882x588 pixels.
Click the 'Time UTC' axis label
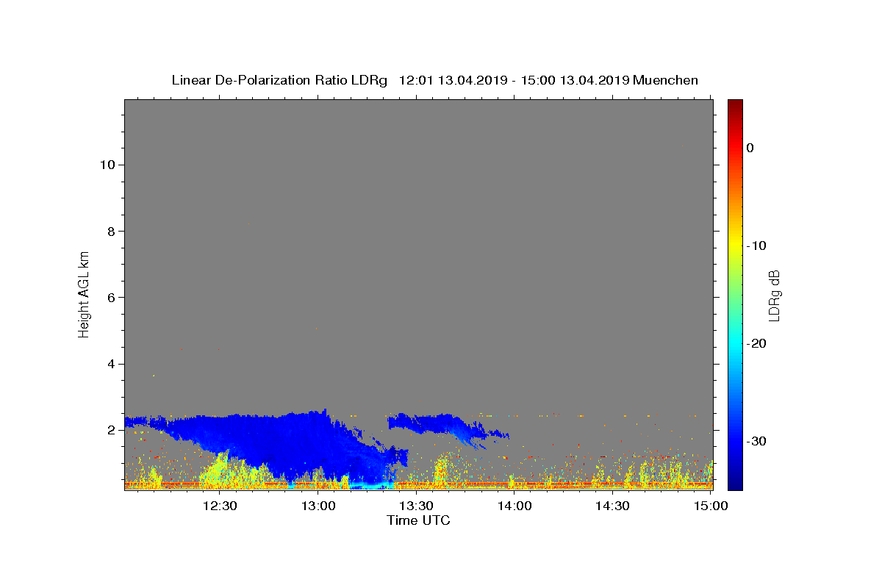(x=418, y=520)
